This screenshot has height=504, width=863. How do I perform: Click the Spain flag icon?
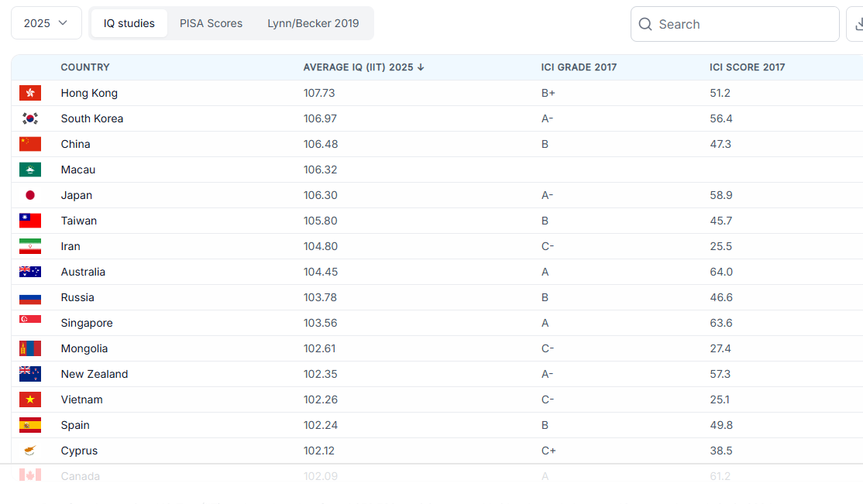coord(30,425)
